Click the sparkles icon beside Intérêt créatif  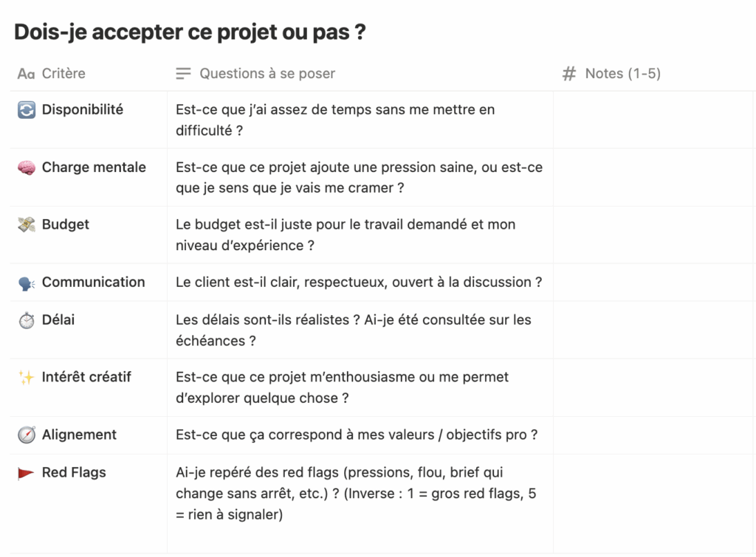coord(27,378)
